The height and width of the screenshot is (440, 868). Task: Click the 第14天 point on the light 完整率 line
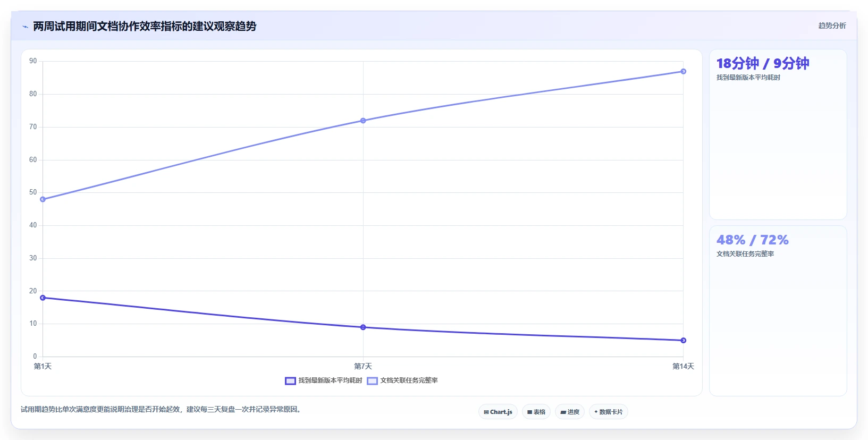[684, 71]
